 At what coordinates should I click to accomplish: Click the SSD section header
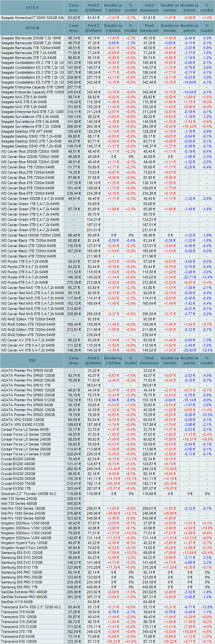tap(32, 360)
